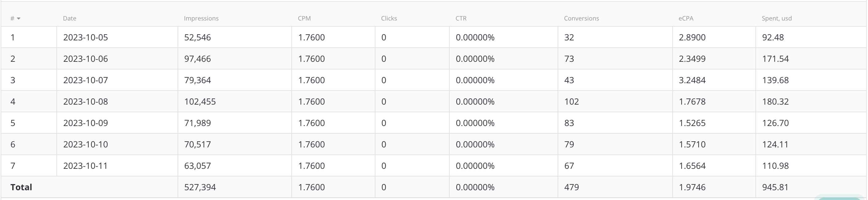This screenshot has height=200, width=868.
Task: Click the CTR column header
Action: click(x=461, y=18)
